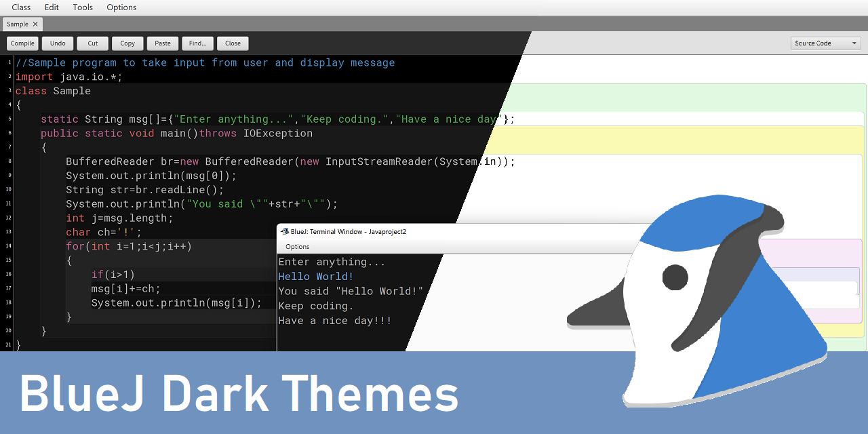Image resolution: width=868 pixels, height=434 pixels.
Task: Click the 'import java.io.*;' line
Action: [68, 77]
